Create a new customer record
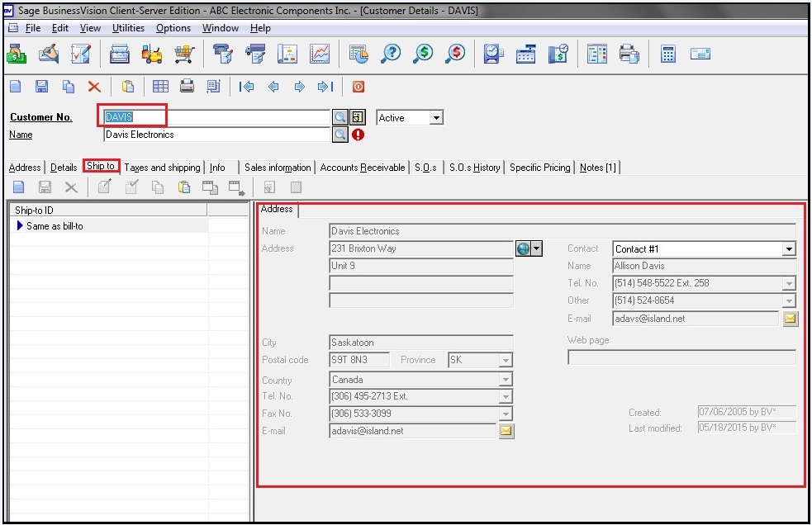This screenshot has width=812, height=525. pyautogui.click(x=16, y=87)
